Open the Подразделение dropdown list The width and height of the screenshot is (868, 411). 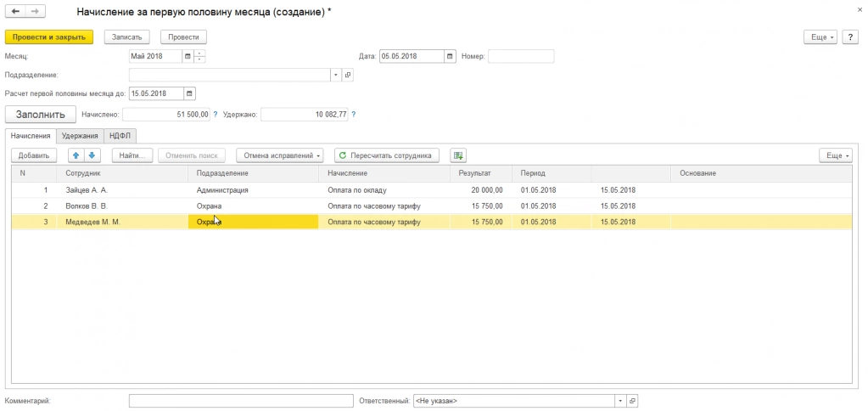pyautogui.click(x=337, y=75)
